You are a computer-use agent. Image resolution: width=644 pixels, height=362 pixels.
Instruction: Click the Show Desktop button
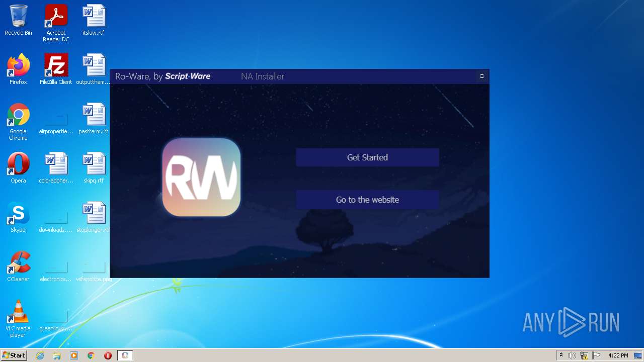(x=639, y=355)
